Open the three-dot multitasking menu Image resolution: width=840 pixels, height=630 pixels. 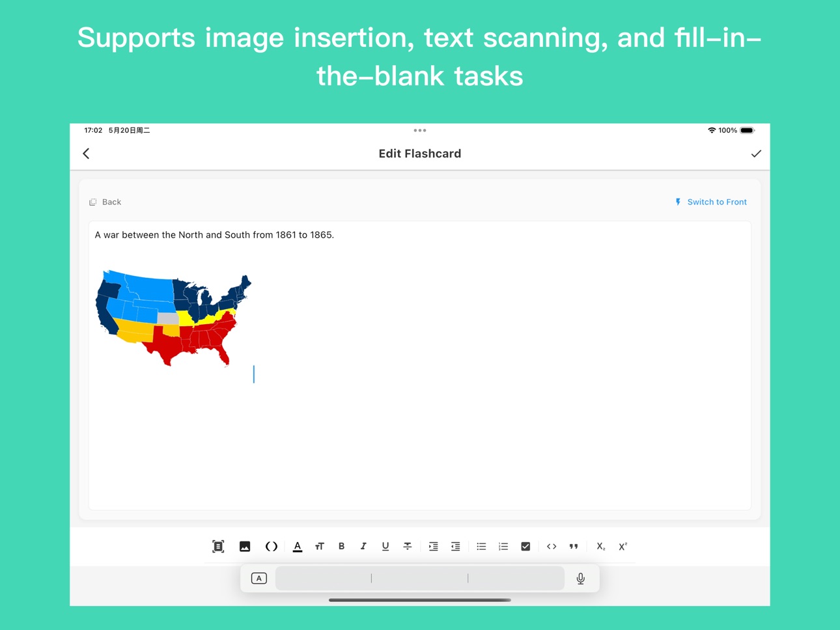pyautogui.click(x=420, y=130)
